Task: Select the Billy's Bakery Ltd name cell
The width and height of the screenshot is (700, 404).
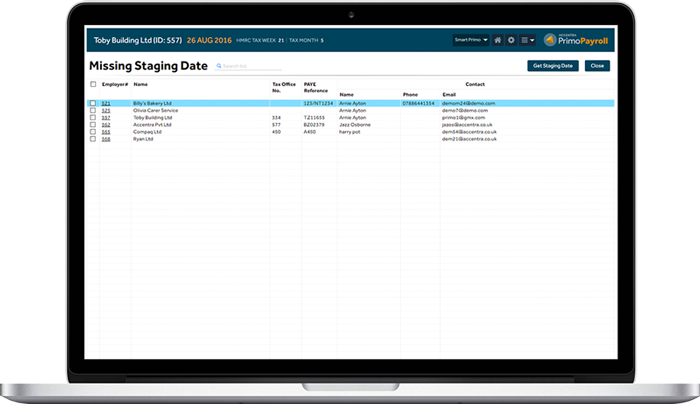Action: click(x=152, y=103)
